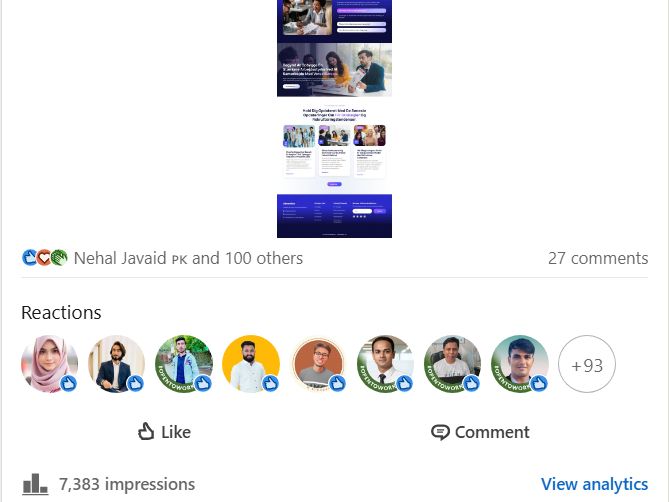Image resolution: width=669 pixels, height=502 pixels.
Task: Open View analytics link
Action: pos(594,484)
